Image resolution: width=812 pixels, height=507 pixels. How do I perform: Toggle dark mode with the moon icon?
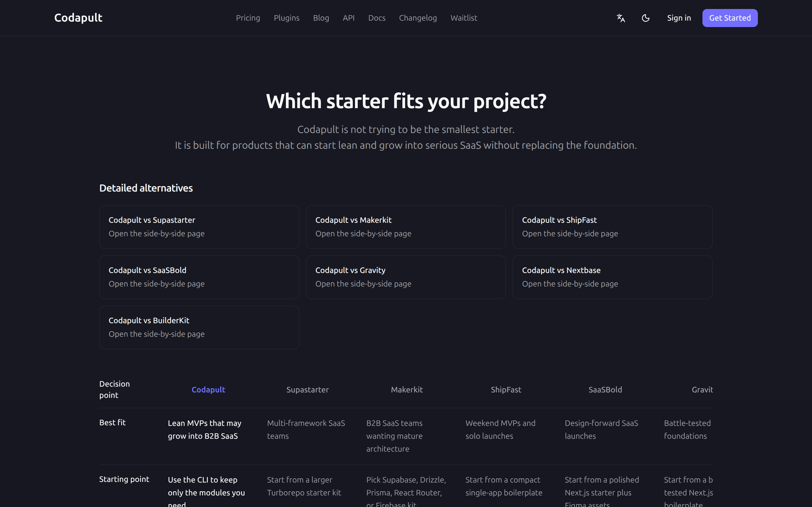[x=646, y=18]
